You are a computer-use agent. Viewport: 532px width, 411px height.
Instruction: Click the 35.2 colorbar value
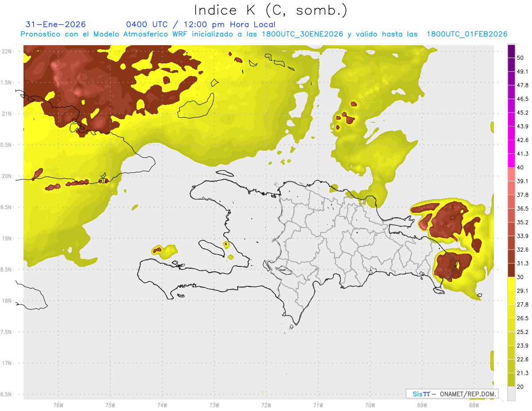tap(523, 222)
